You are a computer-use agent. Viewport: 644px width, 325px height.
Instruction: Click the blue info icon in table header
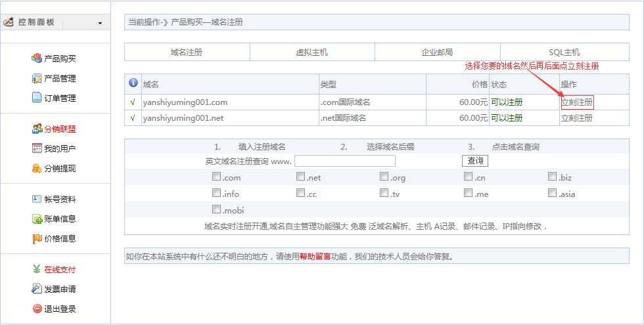coord(133,83)
